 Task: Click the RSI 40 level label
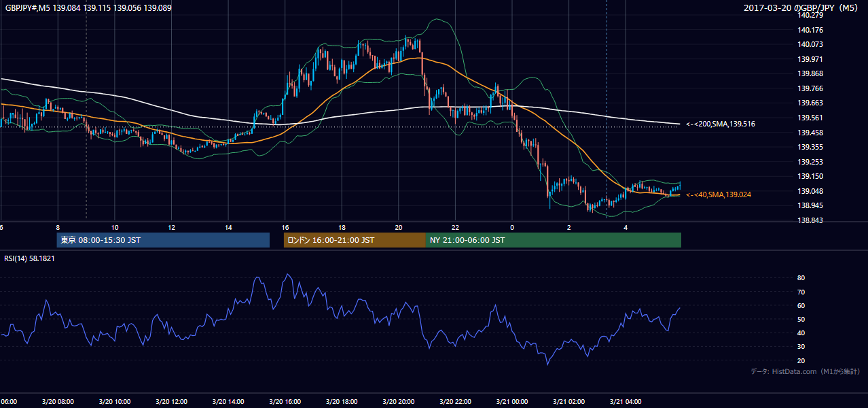[x=801, y=333]
